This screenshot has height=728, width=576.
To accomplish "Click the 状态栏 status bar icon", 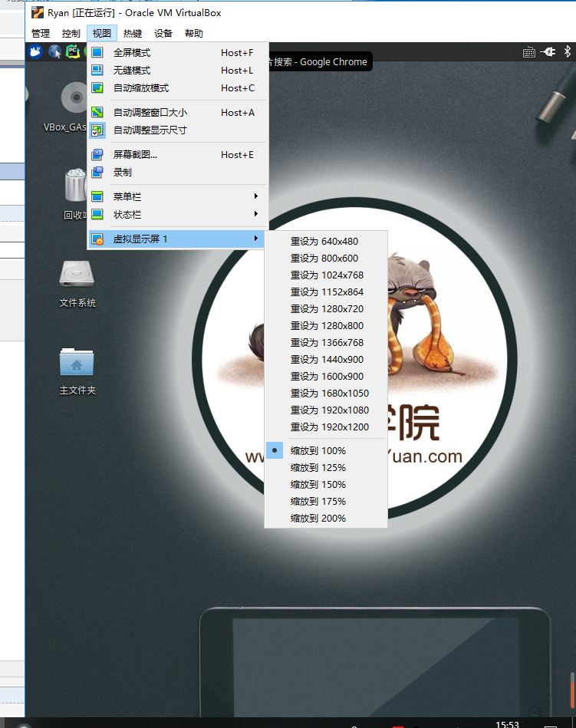I will click(97, 214).
